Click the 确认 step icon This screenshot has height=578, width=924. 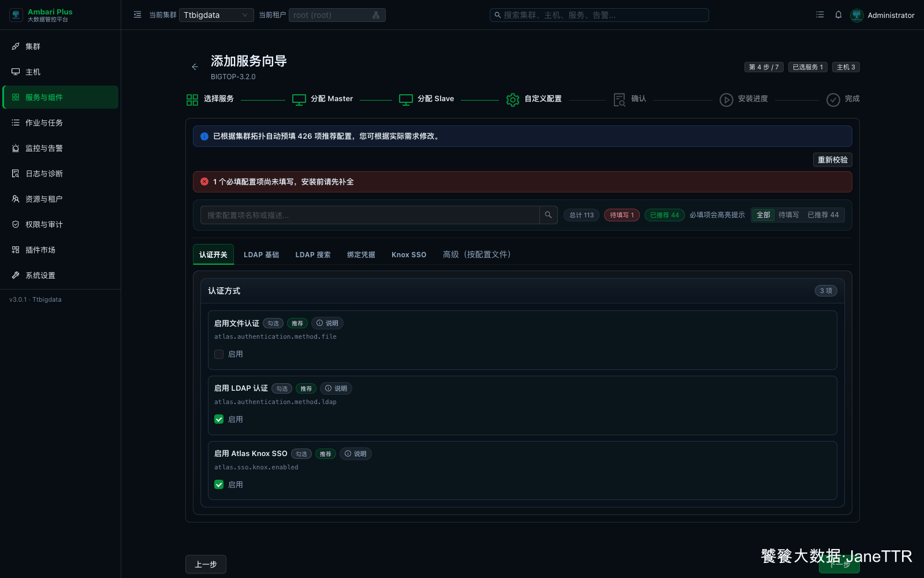[620, 99]
